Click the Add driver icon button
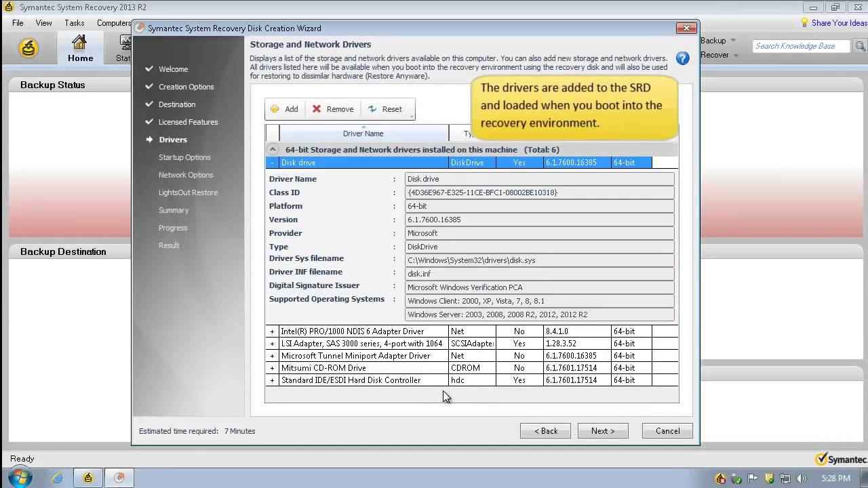868x488 pixels. [x=275, y=109]
